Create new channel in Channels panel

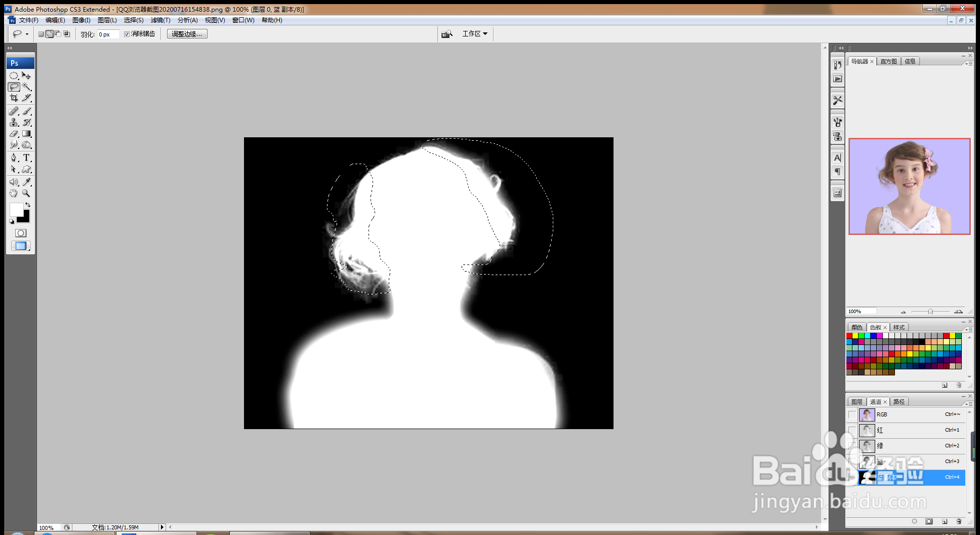pos(945,521)
